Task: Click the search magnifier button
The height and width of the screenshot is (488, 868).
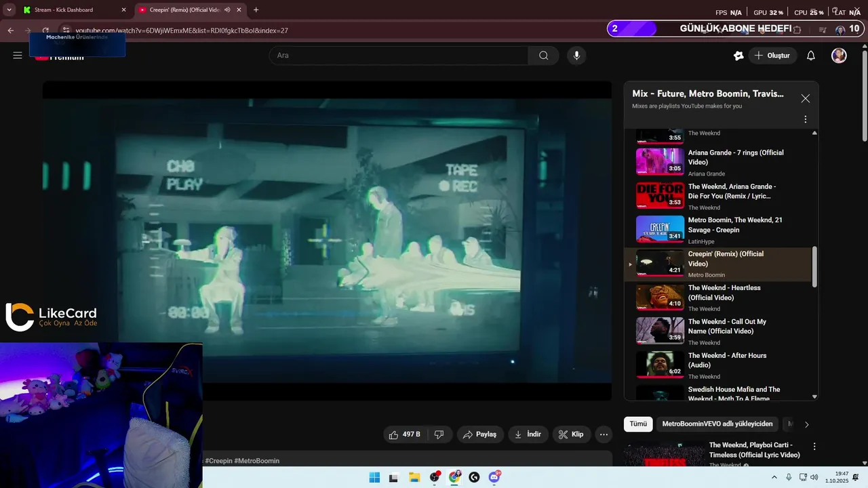Action: [x=543, y=56]
